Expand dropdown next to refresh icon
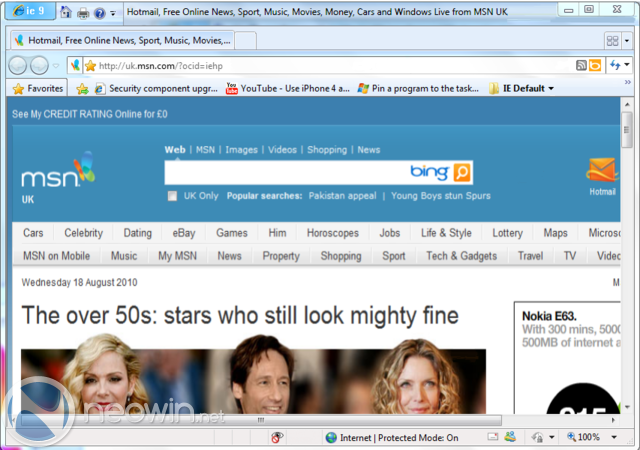The image size is (640, 450). [x=627, y=65]
